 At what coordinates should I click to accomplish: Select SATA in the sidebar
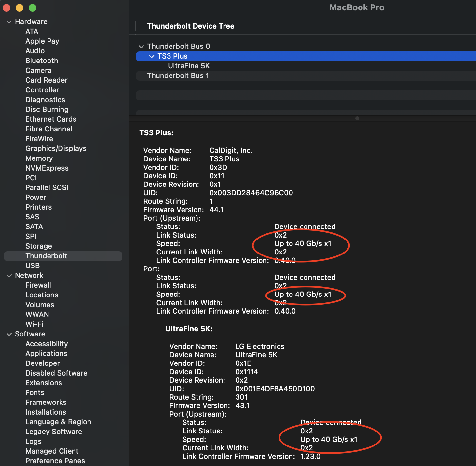[x=34, y=226]
